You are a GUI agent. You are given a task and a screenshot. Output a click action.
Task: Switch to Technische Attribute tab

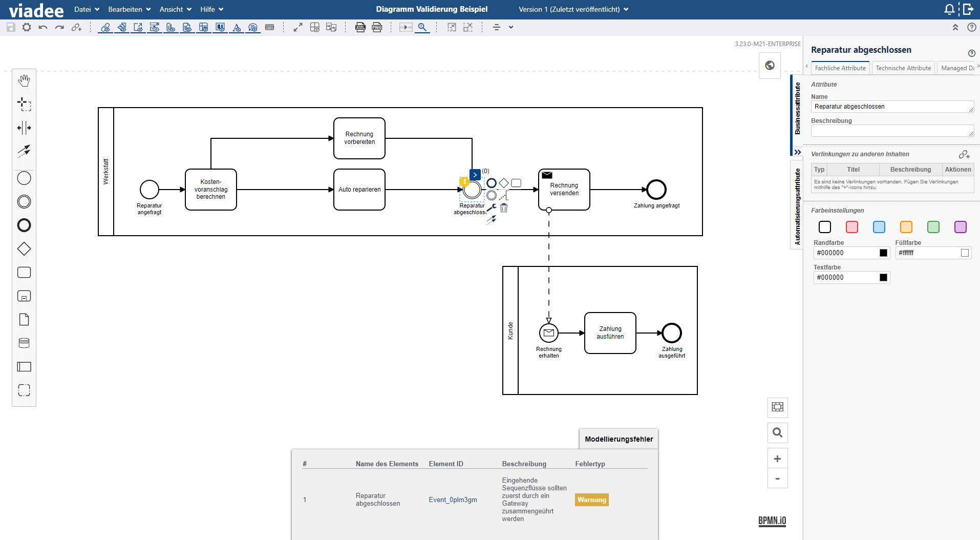tap(903, 68)
